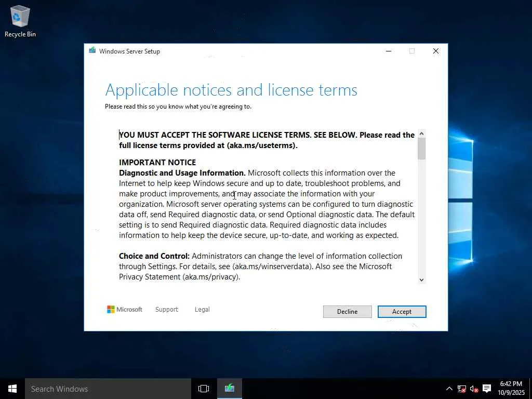Click the 'IMPORTANT NOTICE' heading
Screen dimensions: 532x399
click(157, 162)
